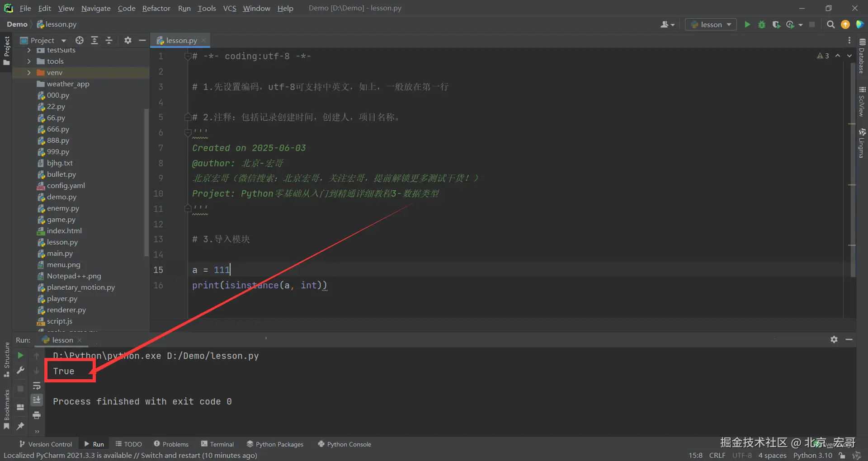Open the Terminal tool window
Screen dimensions: 868x461
217,444
